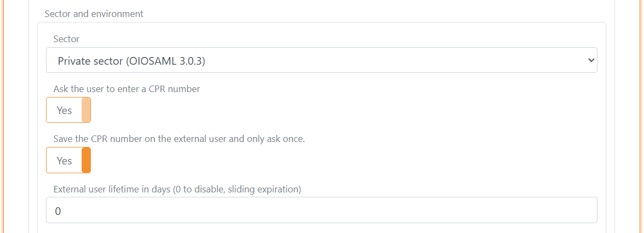This screenshot has height=233, width=644.
Task: Click the blank middle area of the Sector select box
Action: click(383, 60)
